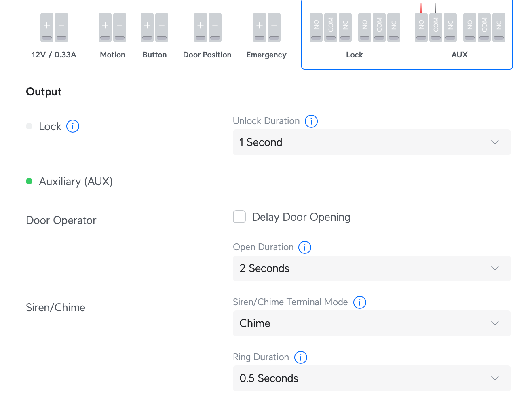Screen dimensions: 532x414
Task: Click the wired AUX NO terminal
Action: point(421,27)
